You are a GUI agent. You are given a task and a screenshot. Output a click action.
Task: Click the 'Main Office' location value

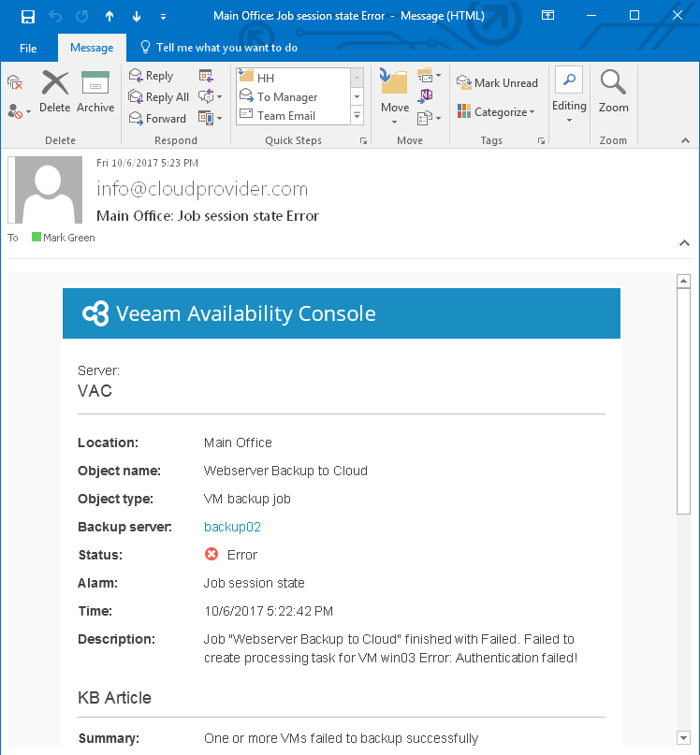click(x=238, y=443)
